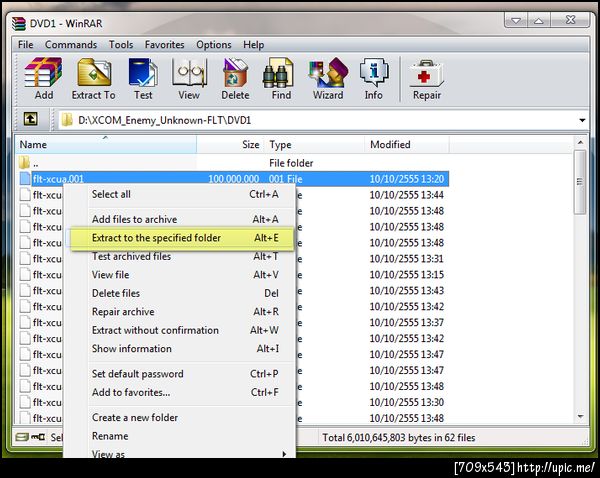Launch the Wizard icon
Image resolution: width=600 pixels, height=478 pixels.
328,78
